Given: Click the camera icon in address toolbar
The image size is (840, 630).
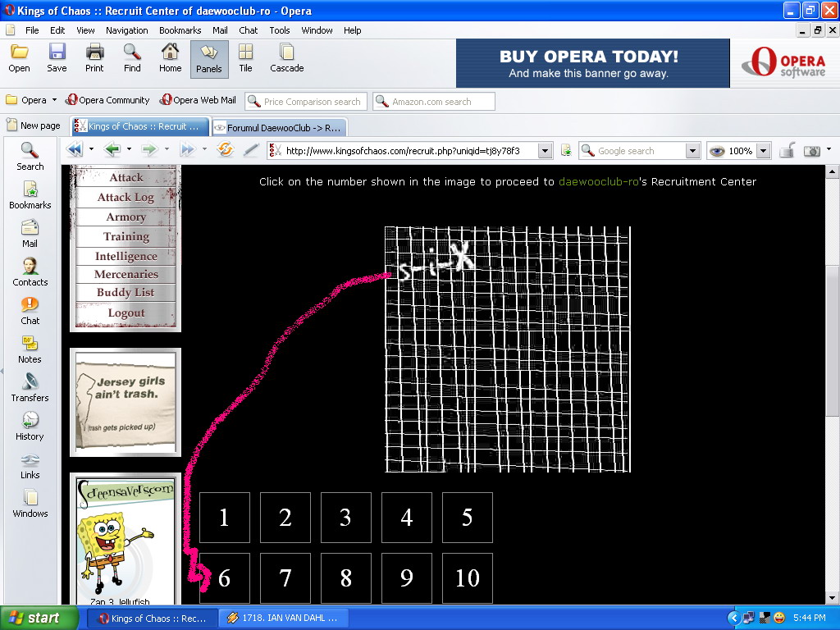Looking at the screenshot, I should point(811,151).
